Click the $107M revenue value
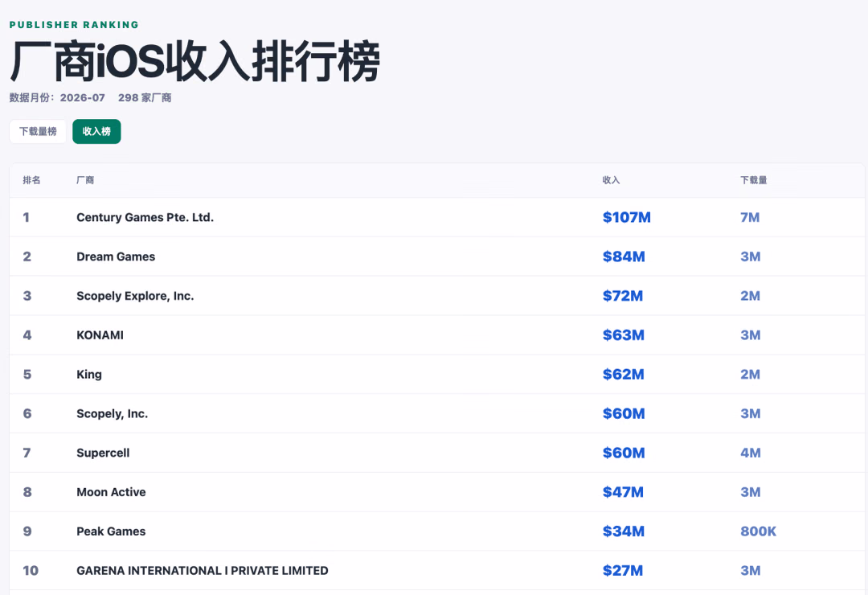868x595 pixels. 627,217
